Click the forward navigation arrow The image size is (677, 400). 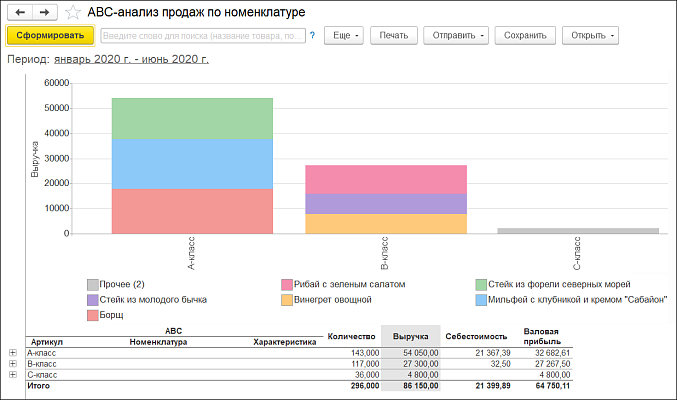[x=43, y=13]
